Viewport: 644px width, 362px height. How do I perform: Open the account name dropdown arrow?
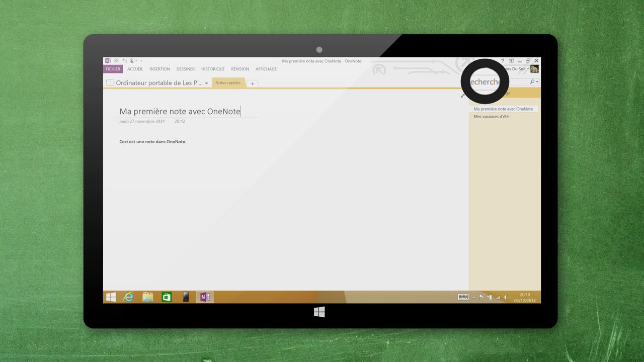pyautogui.click(x=528, y=69)
